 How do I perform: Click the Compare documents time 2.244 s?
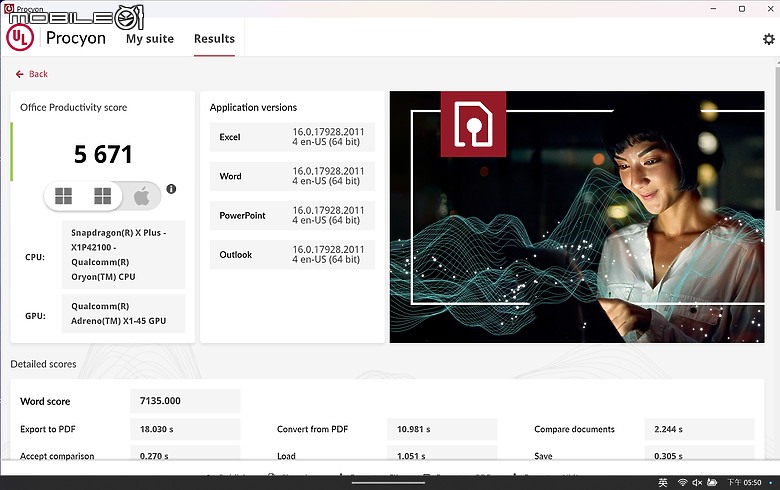[699, 429]
